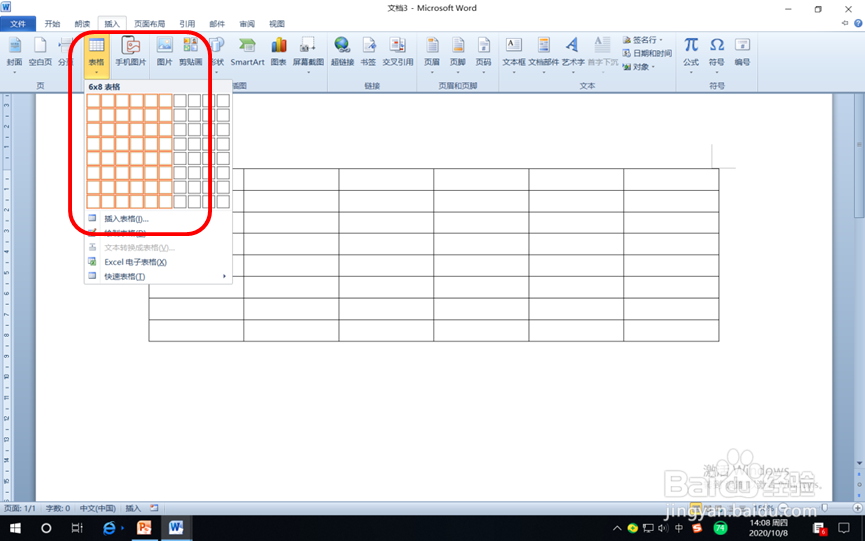Insert a picture with 图片
The width and height of the screenshot is (865, 541).
(x=164, y=52)
